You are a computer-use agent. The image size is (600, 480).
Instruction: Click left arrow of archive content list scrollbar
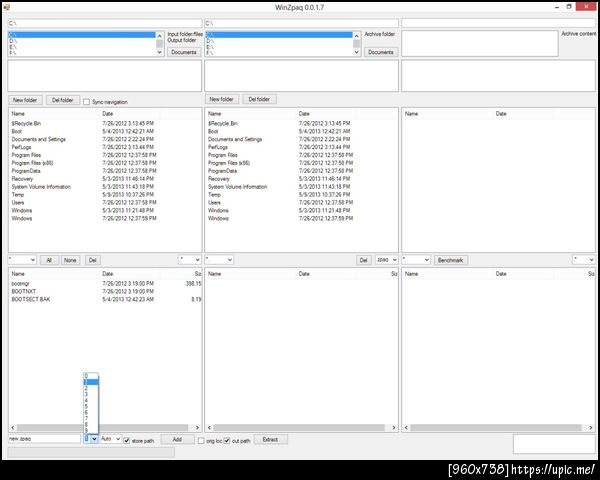406,428
